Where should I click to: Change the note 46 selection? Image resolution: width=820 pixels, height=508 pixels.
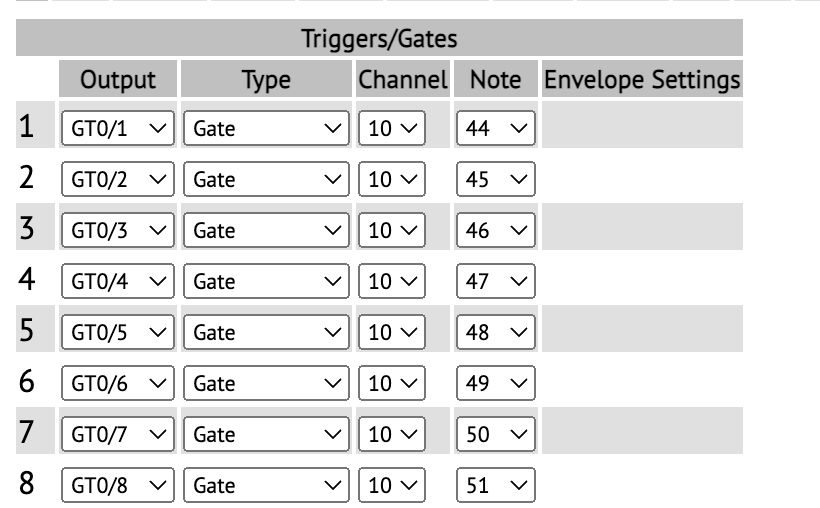click(496, 231)
